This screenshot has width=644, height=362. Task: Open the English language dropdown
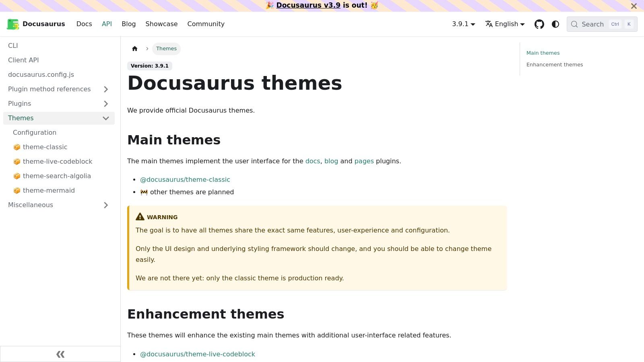click(x=505, y=24)
